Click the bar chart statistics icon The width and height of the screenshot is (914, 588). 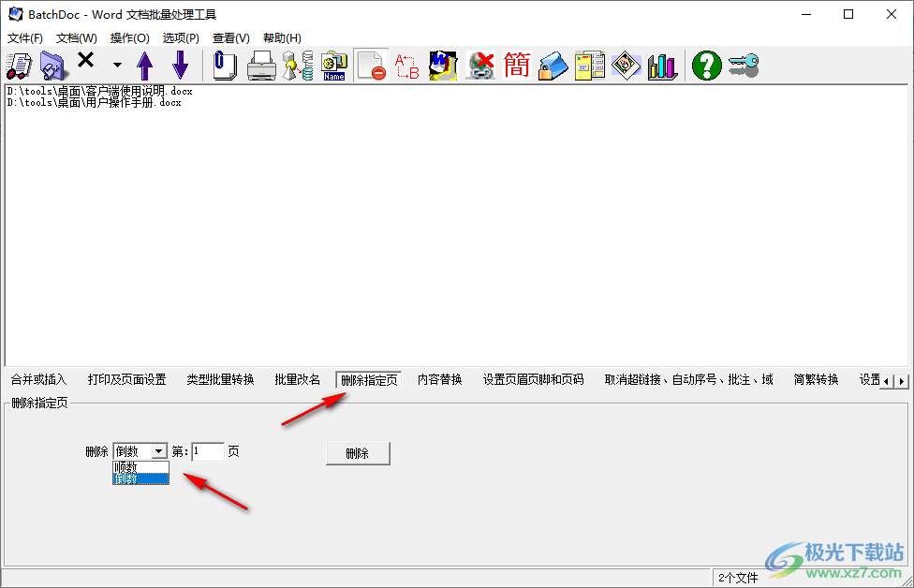662,66
